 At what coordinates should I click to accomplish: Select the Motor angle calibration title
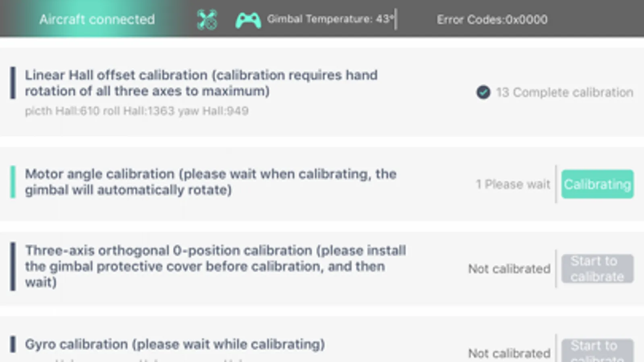(x=211, y=182)
